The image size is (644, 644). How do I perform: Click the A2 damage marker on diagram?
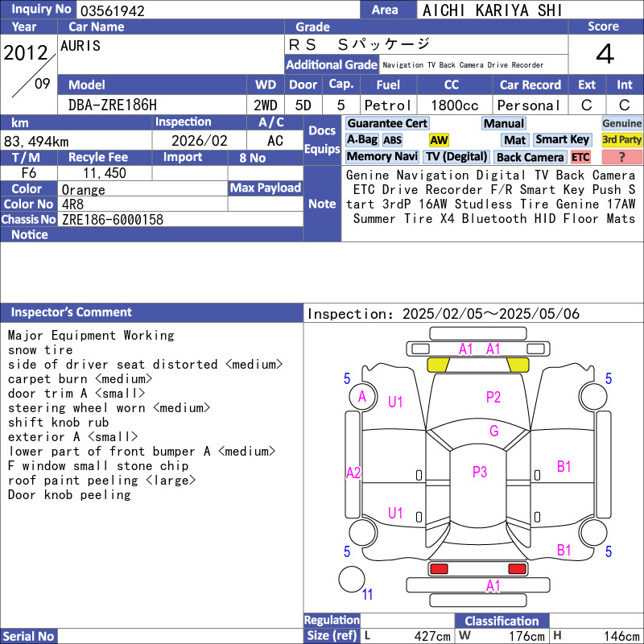pyautogui.click(x=353, y=473)
